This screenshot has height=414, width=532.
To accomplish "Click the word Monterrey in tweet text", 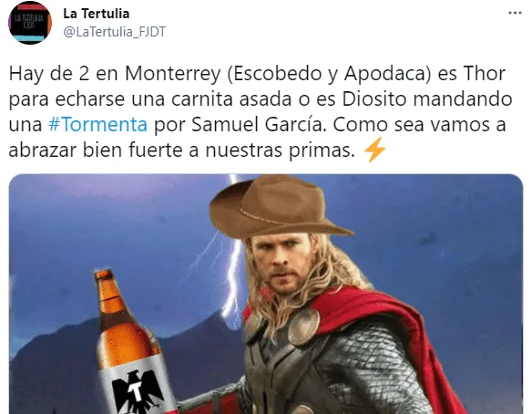I will pyautogui.click(x=173, y=74).
